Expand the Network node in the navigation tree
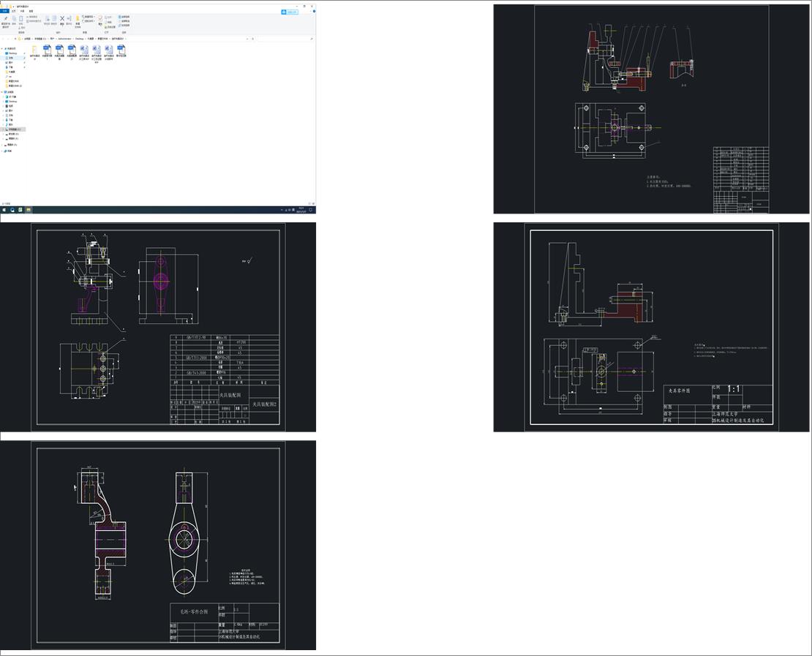Screen dimensions: 812x656 point(1,151)
